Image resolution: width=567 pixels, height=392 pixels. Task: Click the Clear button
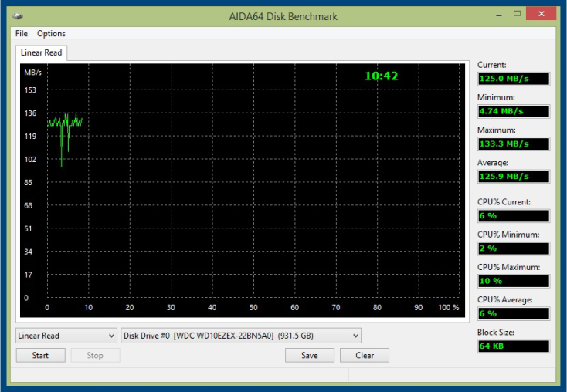(365, 356)
